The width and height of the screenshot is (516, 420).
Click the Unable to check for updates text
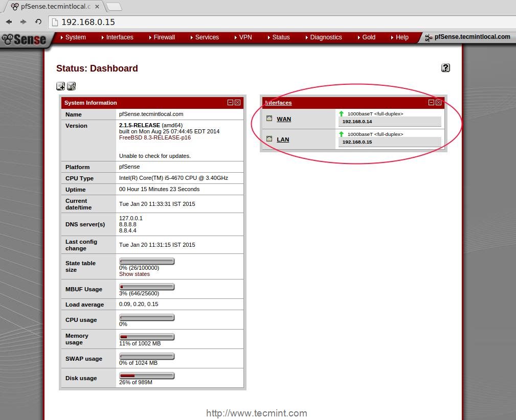pyautogui.click(x=154, y=156)
